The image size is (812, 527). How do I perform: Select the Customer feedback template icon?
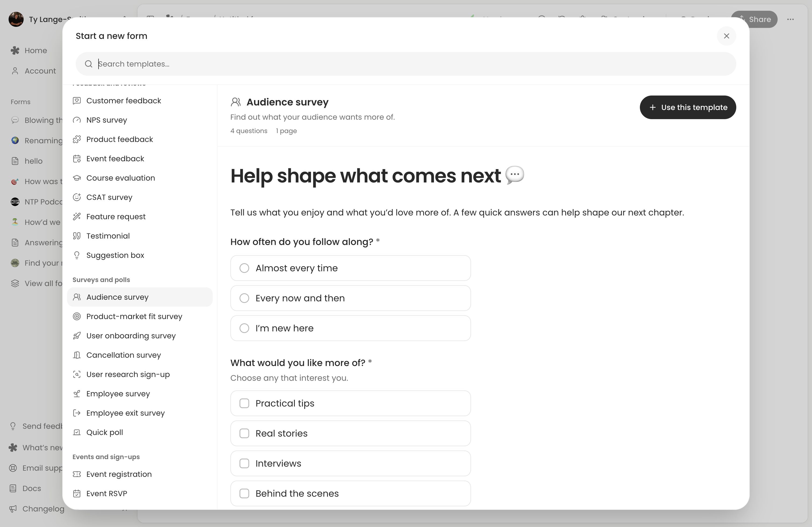[77, 101]
